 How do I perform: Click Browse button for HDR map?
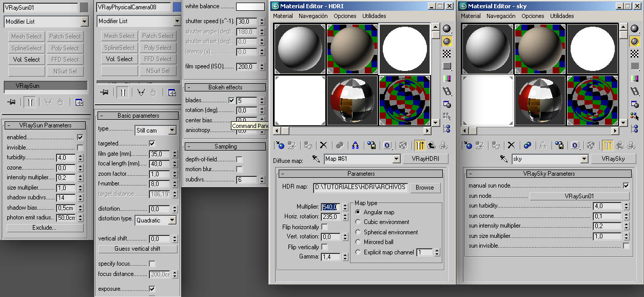coord(425,188)
